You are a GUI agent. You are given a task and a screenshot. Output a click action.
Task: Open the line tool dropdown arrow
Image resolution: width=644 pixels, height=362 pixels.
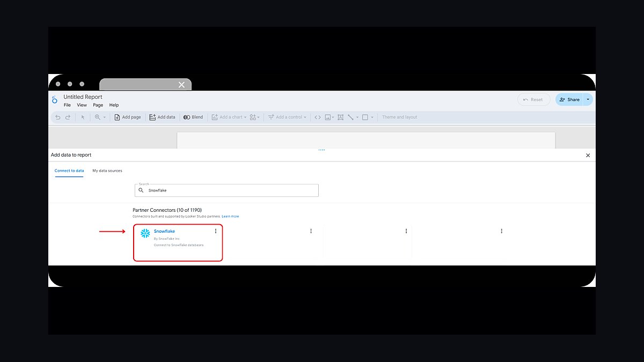tap(357, 117)
